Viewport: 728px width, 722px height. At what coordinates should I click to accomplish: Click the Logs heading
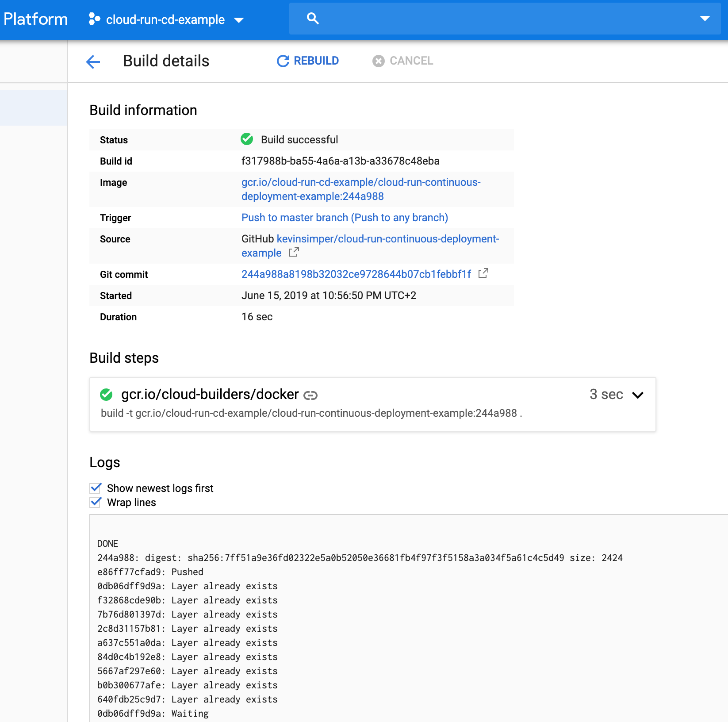[x=105, y=462]
